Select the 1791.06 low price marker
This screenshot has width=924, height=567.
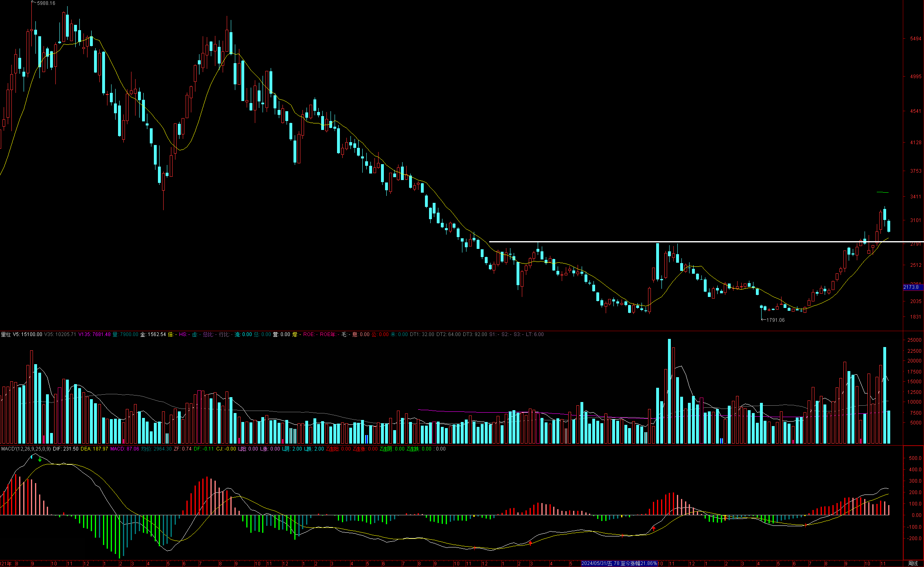click(x=775, y=320)
